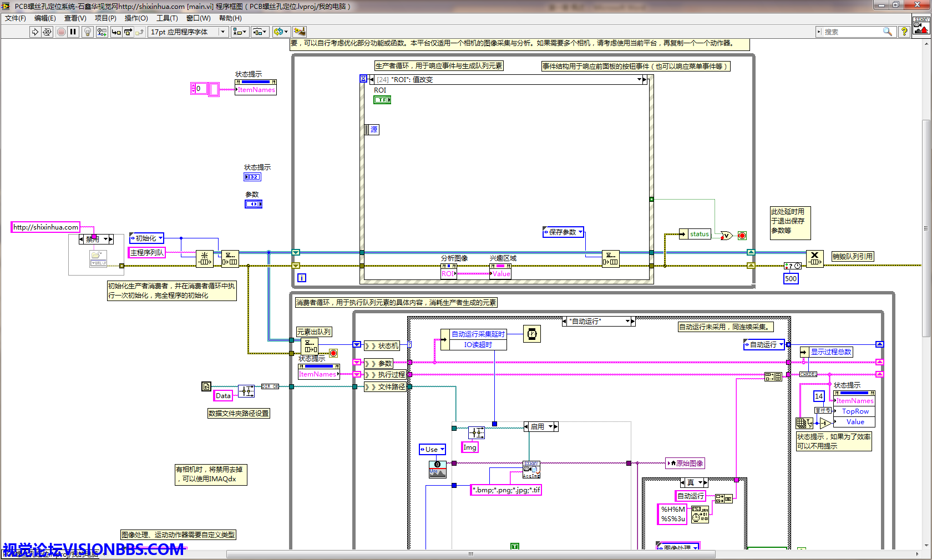Image resolution: width=932 pixels, height=560 pixels.
Task: Open the 工具(T) menu
Action: 167,18
